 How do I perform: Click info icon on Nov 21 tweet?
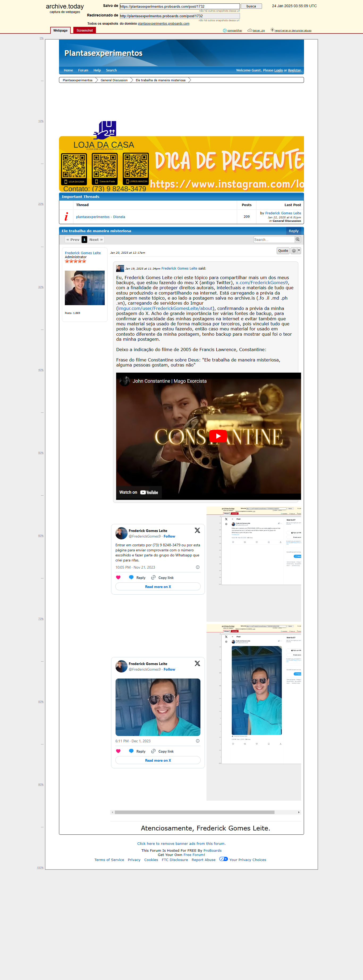(x=197, y=567)
